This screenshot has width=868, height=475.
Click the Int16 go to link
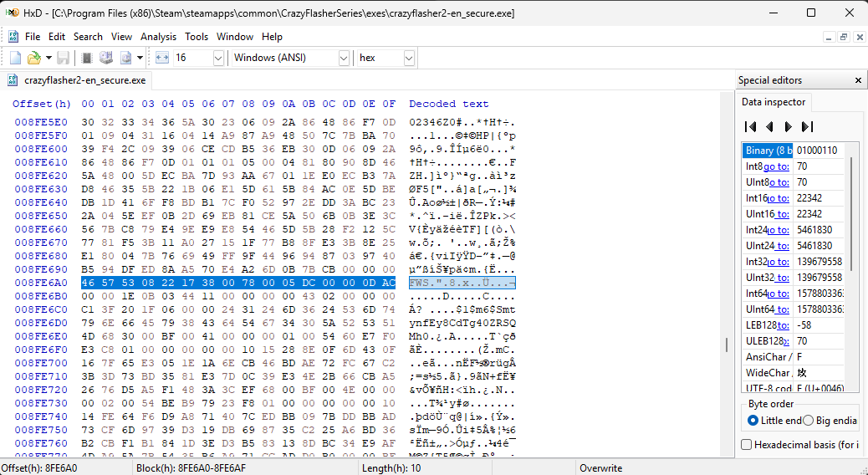pos(777,198)
